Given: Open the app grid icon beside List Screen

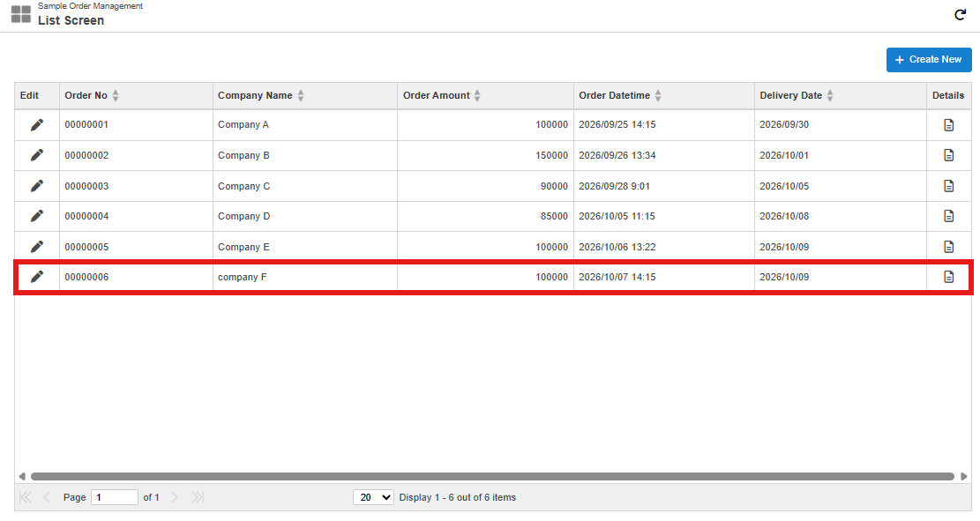Looking at the screenshot, I should (21, 14).
